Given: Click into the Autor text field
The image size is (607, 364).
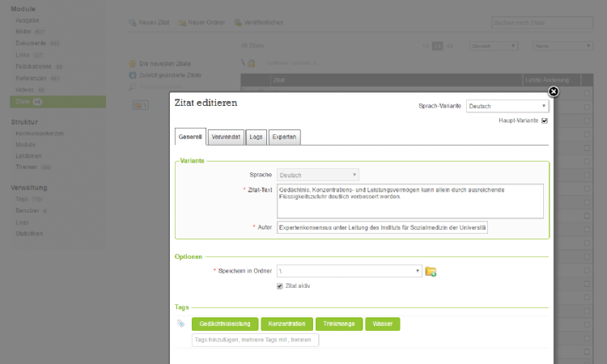Looking at the screenshot, I should click(x=383, y=227).
